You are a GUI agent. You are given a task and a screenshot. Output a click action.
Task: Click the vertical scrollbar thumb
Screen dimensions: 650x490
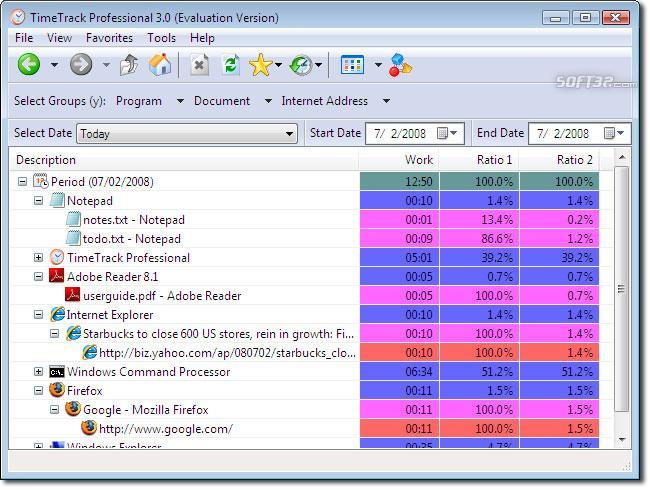tap(621, 289)
